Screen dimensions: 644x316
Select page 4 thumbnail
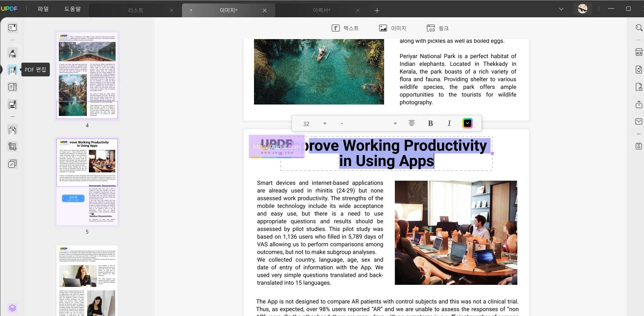coord(87,75)
